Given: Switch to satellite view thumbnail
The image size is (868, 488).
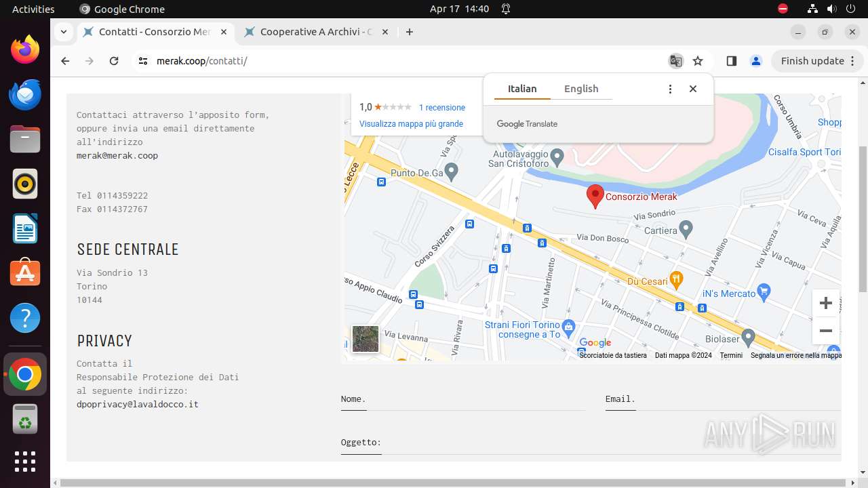Looking at the screenshot, I should (366, 339).
